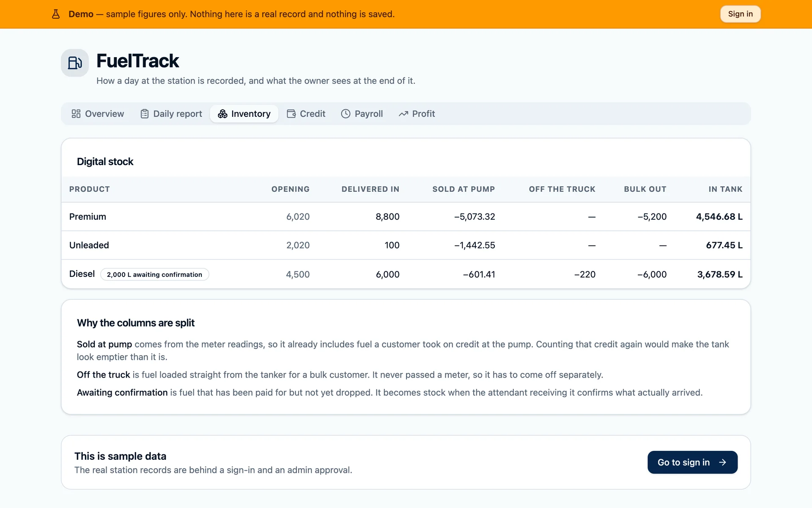Click the PRODUCT column header
Screen dimensions: 812x508
(90, 189)
